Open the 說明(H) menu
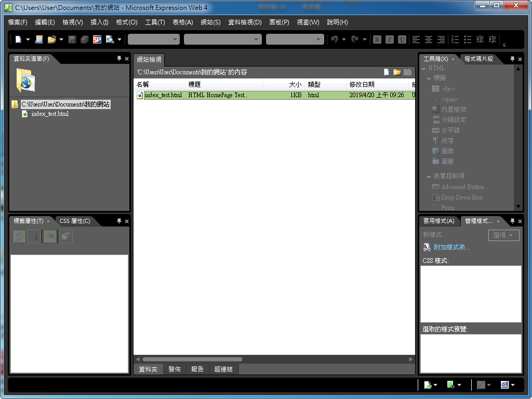 click(x=337, y=22)
